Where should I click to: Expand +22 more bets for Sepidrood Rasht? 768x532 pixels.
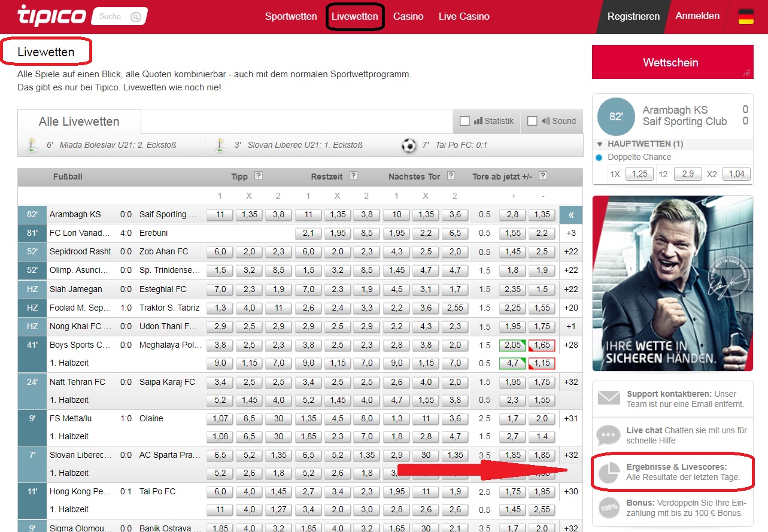[x=571, y=252]
